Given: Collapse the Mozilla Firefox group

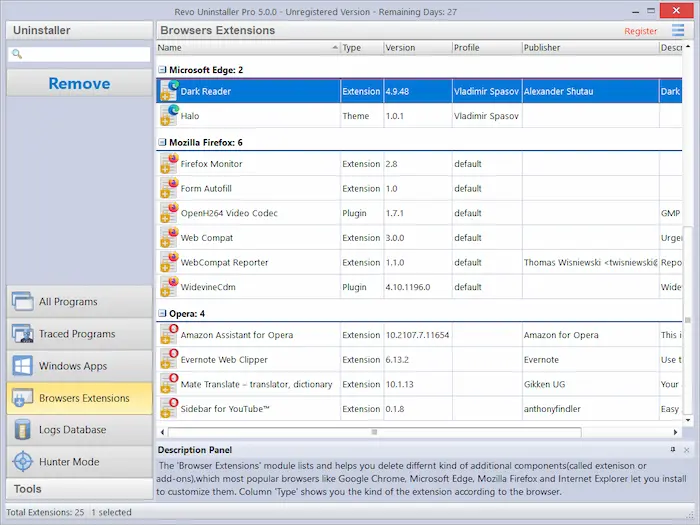Looking at the screenshot, I should pyautogui.click(x=162, y=142).
